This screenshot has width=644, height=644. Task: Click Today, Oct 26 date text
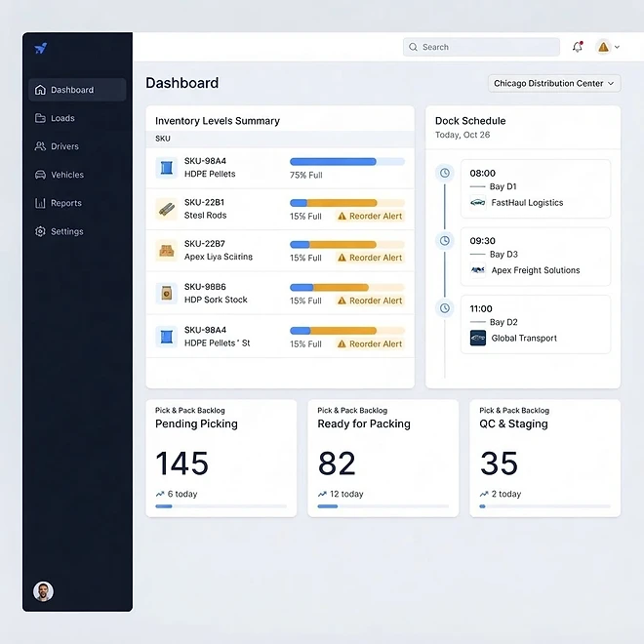[x=463, y=135]
